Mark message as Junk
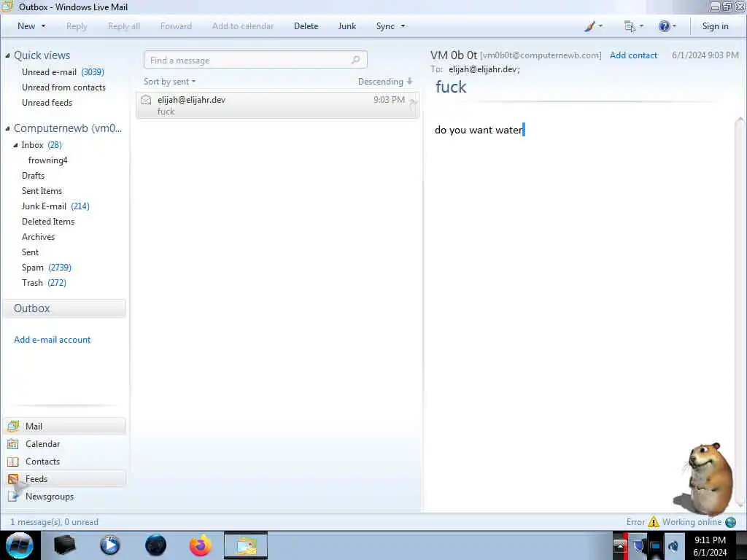This screenshot has height=560, width=747. tap(347, 26)
